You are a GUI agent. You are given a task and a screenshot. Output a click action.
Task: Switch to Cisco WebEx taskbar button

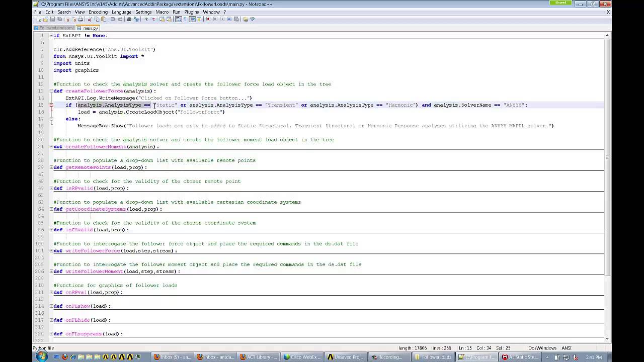click(302, 357)
